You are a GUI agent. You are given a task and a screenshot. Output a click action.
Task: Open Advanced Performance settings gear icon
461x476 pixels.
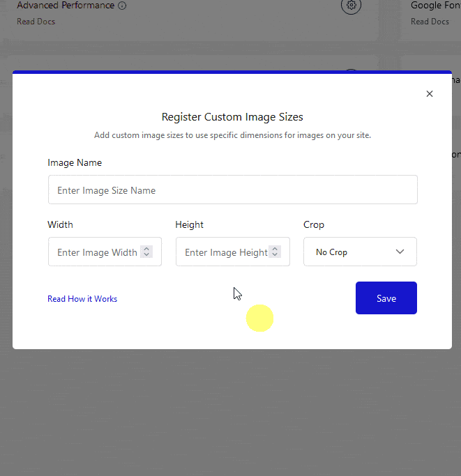tap(351, 5)
